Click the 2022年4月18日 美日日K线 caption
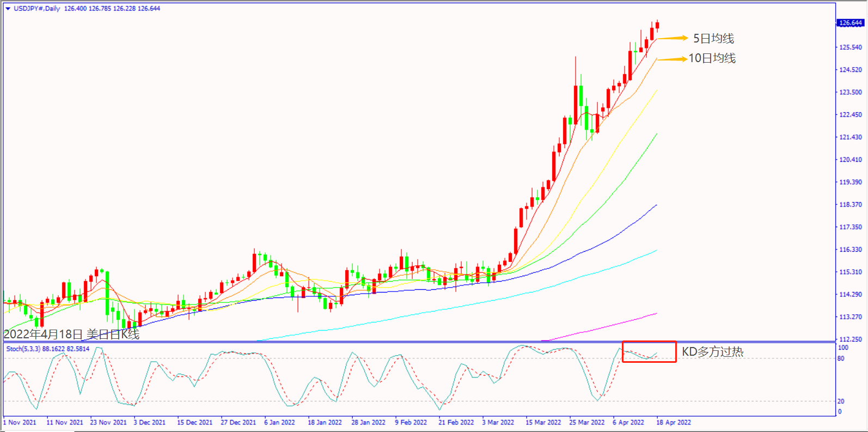 pyautogui.click(x=71, y=334)
